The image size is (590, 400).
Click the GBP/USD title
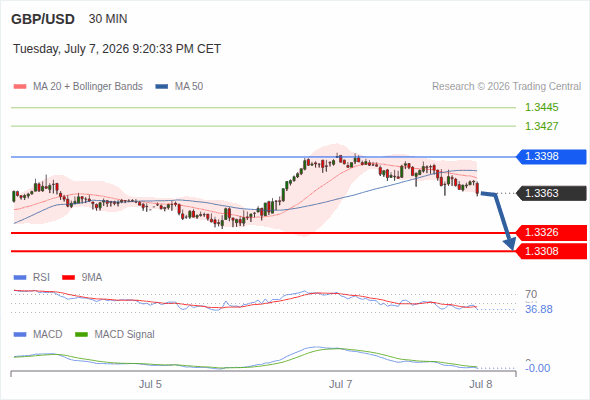coord(43,19)
